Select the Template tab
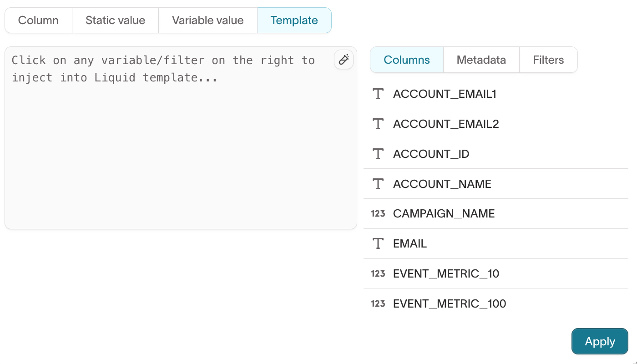 (294, 20)
